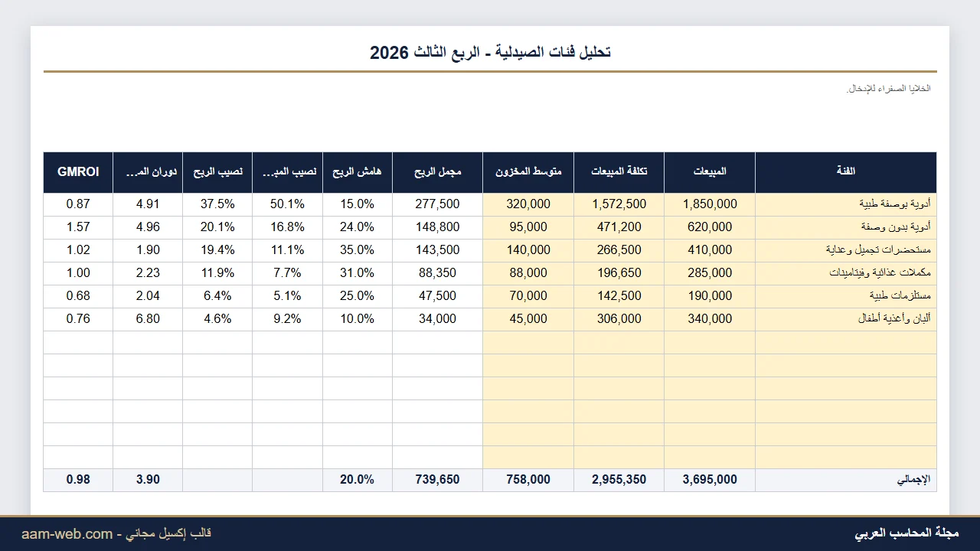Select total GMROI value 0.98
Screen dimensions: 980x551
pos(78,480)
